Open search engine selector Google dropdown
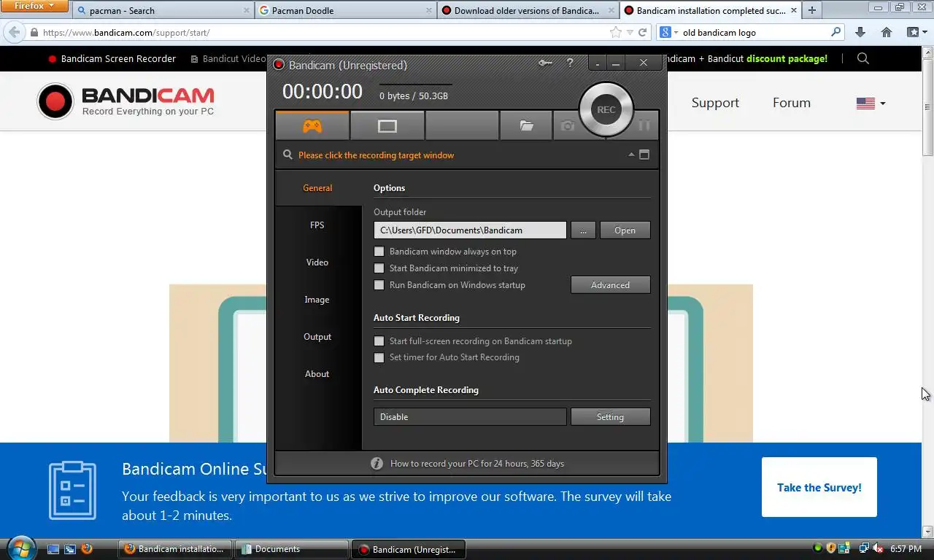This screenshot has height=560, width=934. tap(668, 32)
